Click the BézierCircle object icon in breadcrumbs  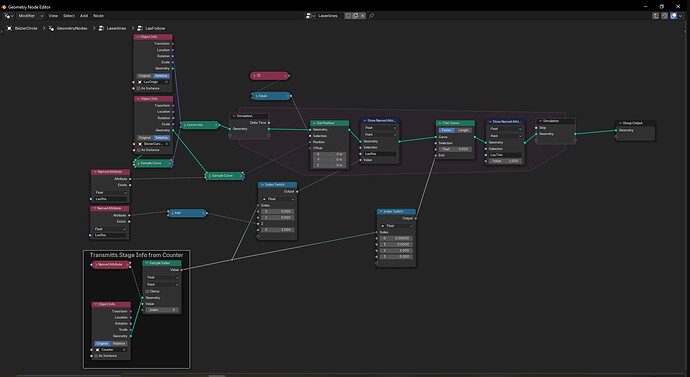tap(10, 28)
